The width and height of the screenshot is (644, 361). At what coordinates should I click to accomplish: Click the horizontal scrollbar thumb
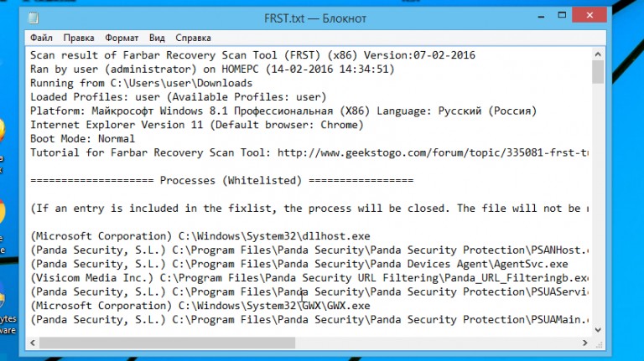click(167, 343)
